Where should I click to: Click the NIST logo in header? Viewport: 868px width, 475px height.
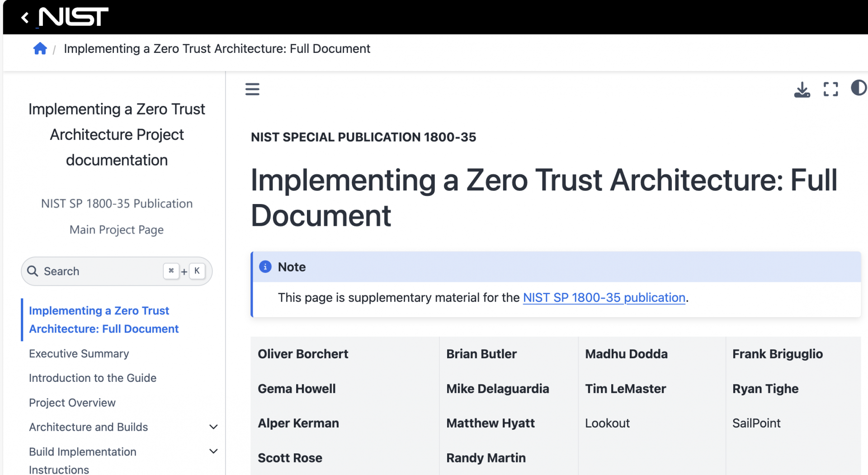pyautogui.click(x=74, y=17)
